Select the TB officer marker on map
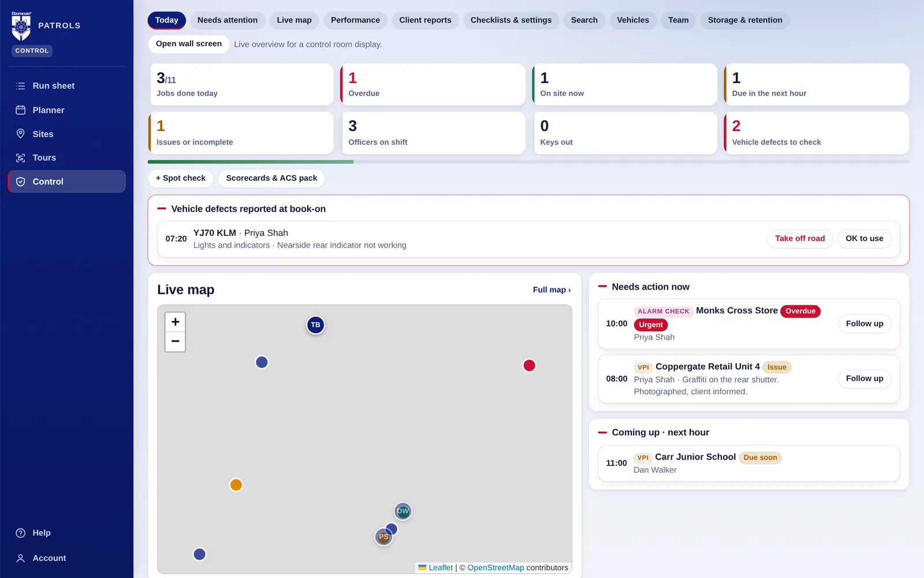Viewport: 924px width, 578px height. pyautogui.click(x=315, y=325)
